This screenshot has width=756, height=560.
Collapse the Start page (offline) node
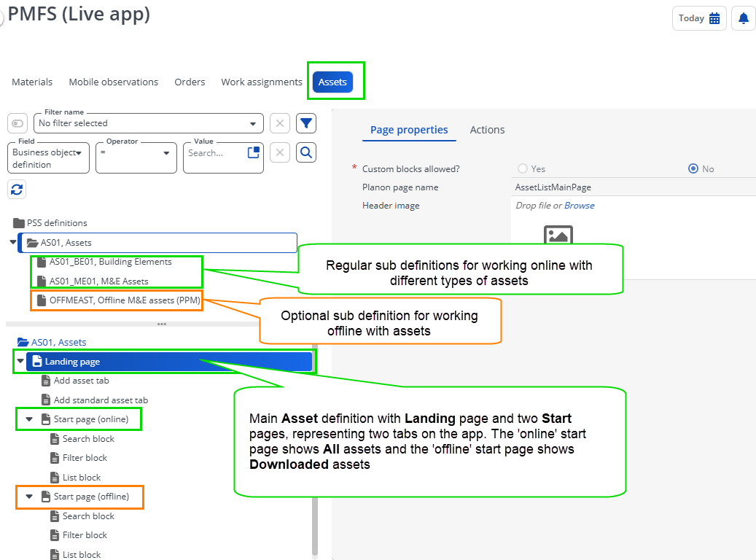click(x=29, y=497)
